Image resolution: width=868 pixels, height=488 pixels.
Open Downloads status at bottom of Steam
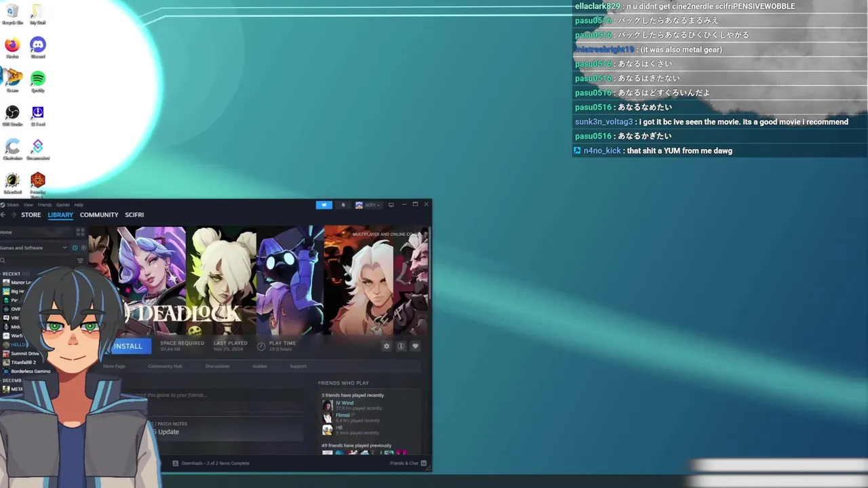click(x=211, y=464)
